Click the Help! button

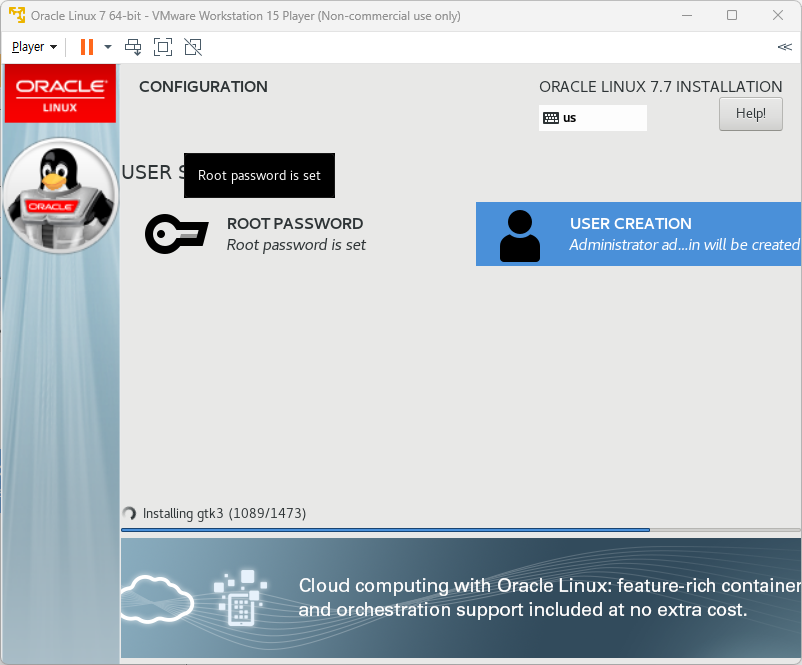point(750,114)
